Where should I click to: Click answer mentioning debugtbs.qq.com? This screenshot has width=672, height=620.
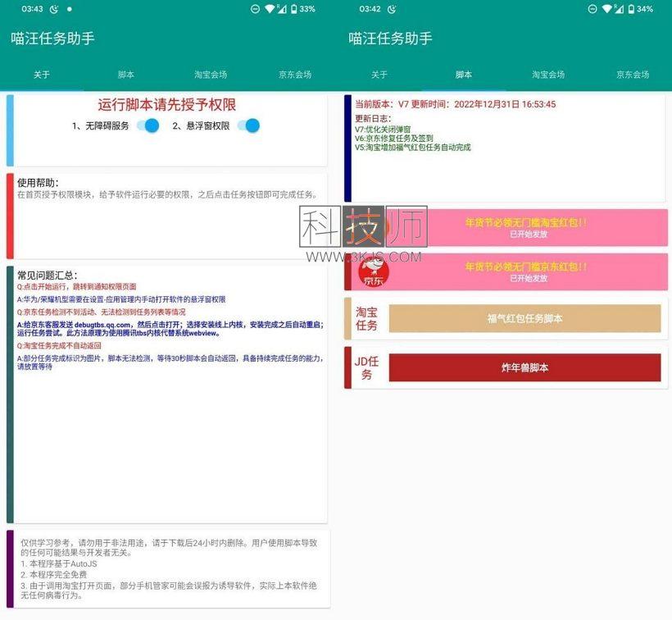[170, 329]
